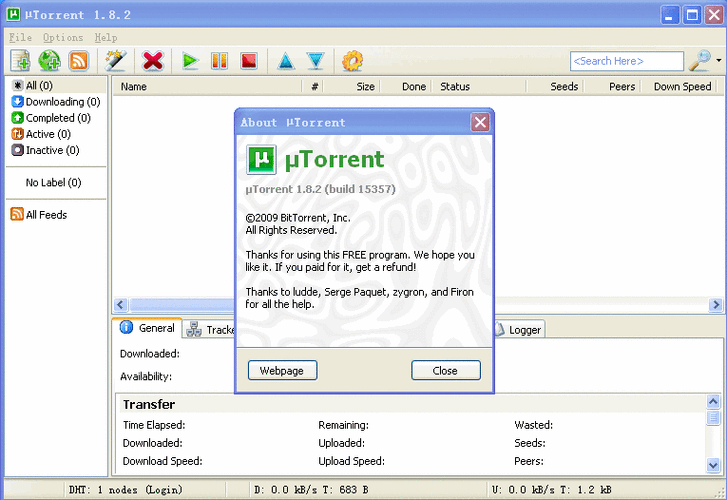Click the # column header
This screenshot has height=500, width=727.
pyautogui.click(x=313, y=87)
